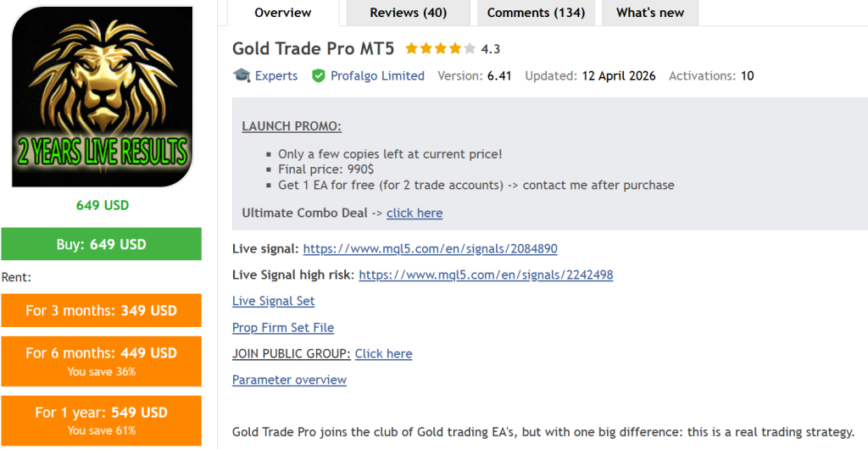
Task: Open the Comments (134) tab
Action: pyautogui.click(x=536, y=13)
